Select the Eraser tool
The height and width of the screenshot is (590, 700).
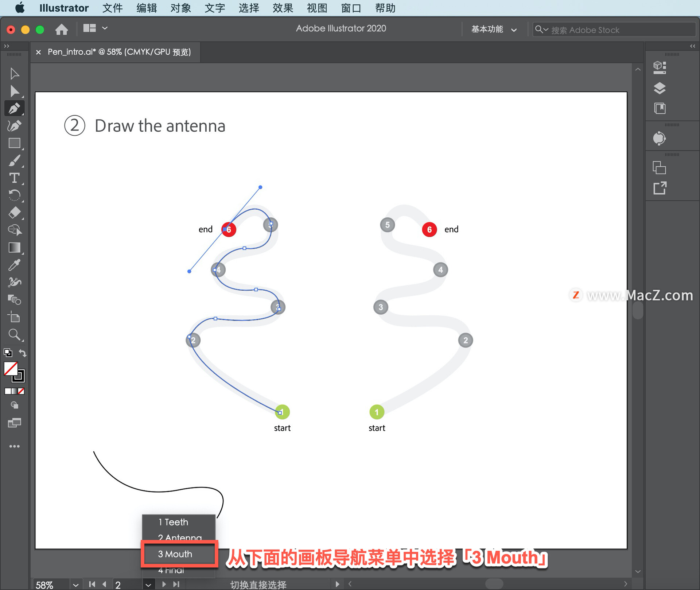pyautogui.click(x=14, y=213)
